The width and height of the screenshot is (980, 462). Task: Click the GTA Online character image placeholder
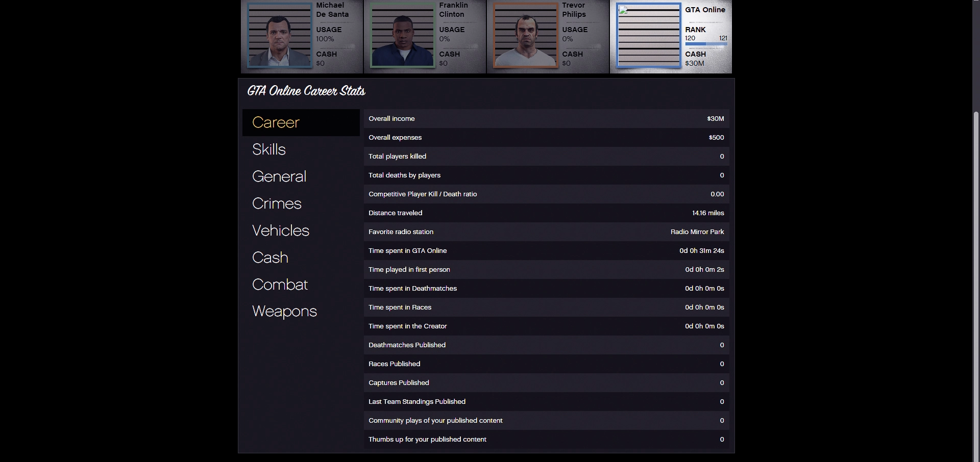pos(649,35)
